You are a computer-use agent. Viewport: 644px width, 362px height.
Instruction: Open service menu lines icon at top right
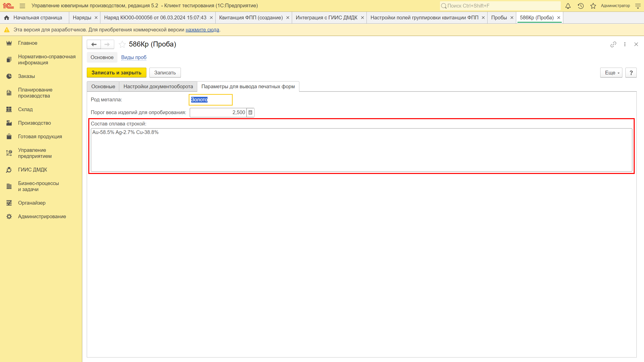[638, 6]
